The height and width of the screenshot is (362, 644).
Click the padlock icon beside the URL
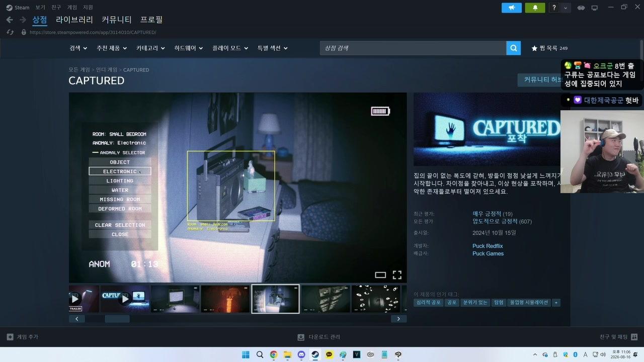point(23,32)
